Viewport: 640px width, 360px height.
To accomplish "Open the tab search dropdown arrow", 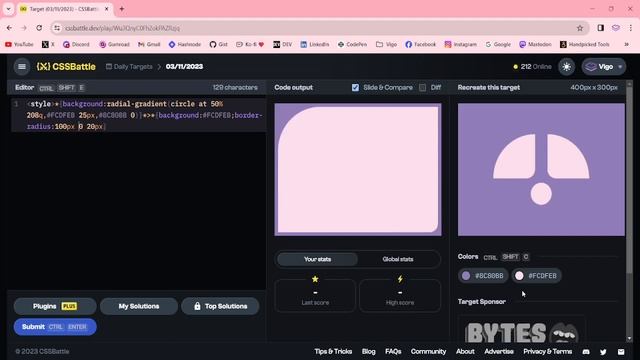I will [x=8, y=9].
